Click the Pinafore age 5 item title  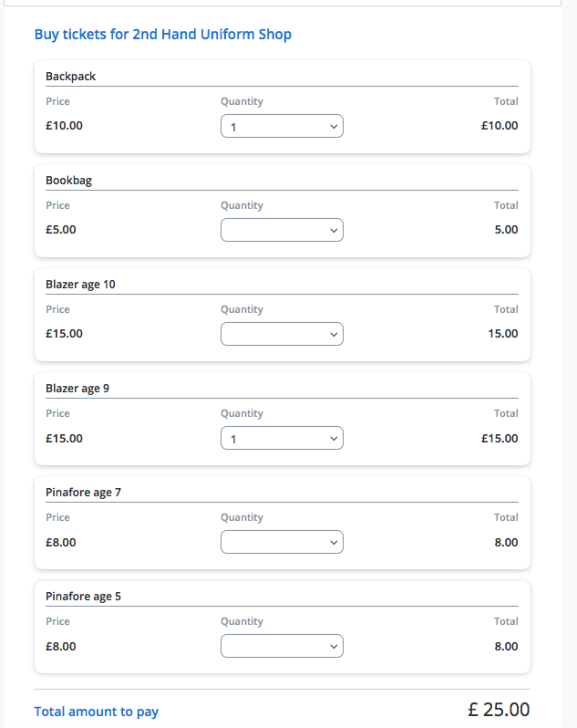[83, 597]
